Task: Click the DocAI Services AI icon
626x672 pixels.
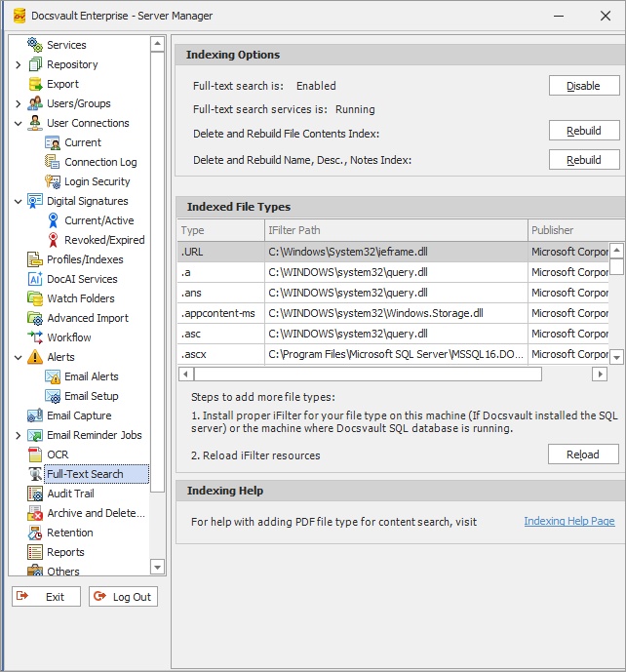Action: point(35,279)
